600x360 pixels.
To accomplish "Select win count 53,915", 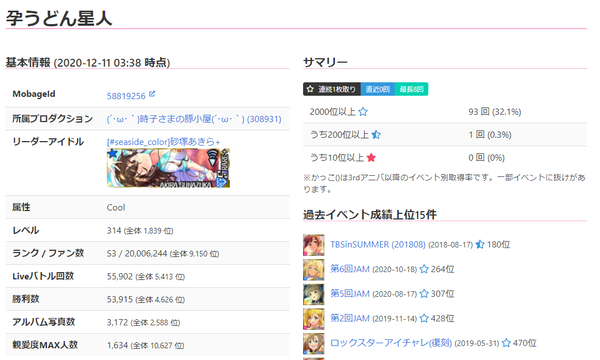I will 120,300.
